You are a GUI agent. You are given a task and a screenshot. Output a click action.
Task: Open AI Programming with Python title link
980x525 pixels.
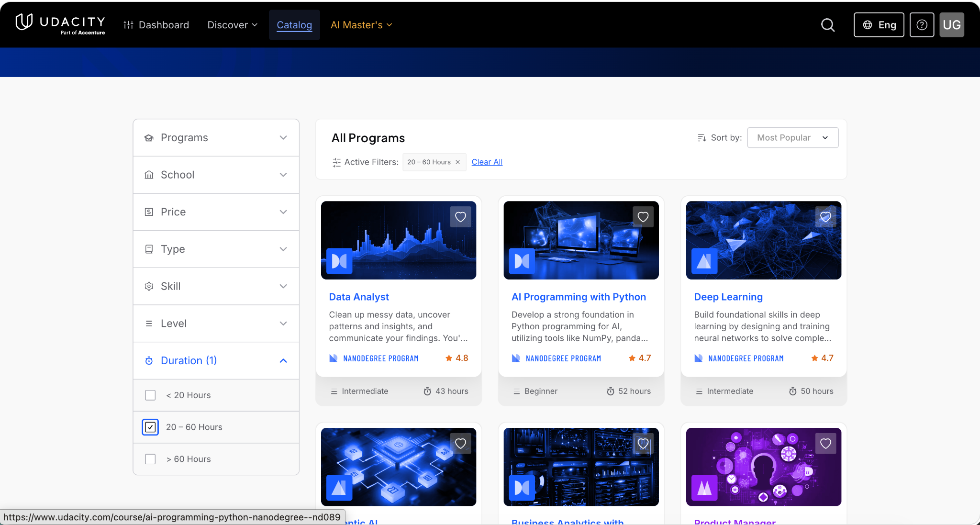point(579,297)
